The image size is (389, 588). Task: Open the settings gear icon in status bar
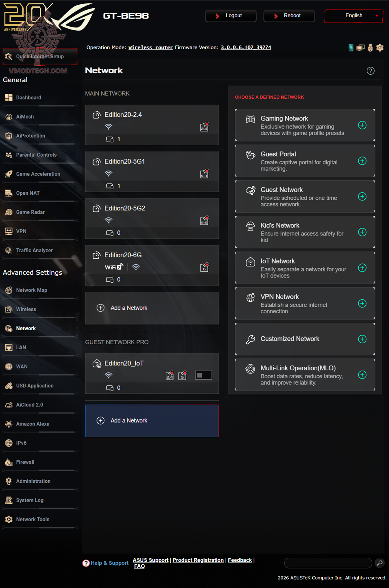click(x=380, y=48)
